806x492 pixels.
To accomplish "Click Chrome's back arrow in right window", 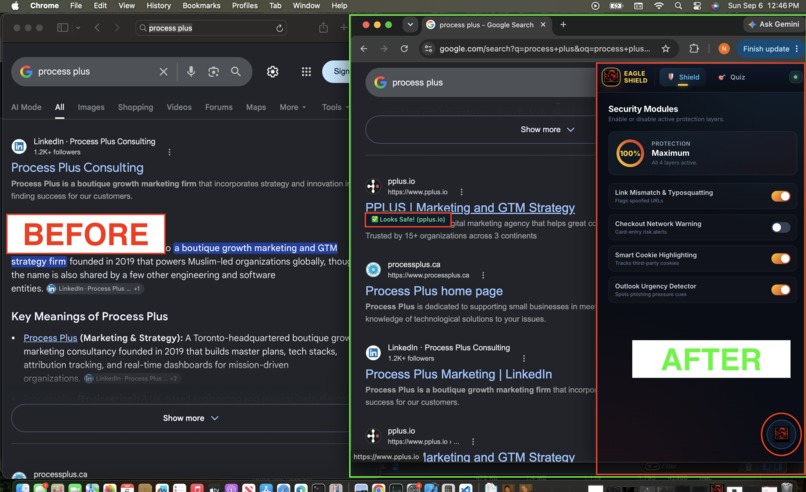I will click(364, 48).
